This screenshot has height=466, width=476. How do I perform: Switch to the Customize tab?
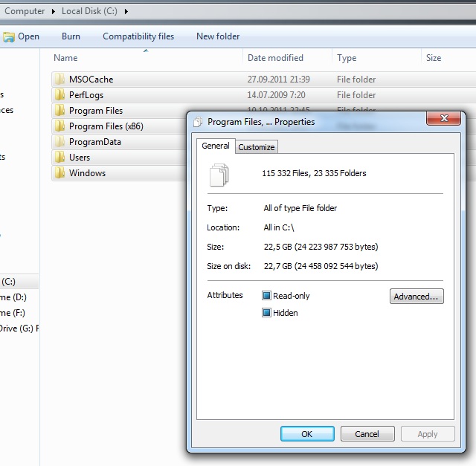click(x=256, y=147)
